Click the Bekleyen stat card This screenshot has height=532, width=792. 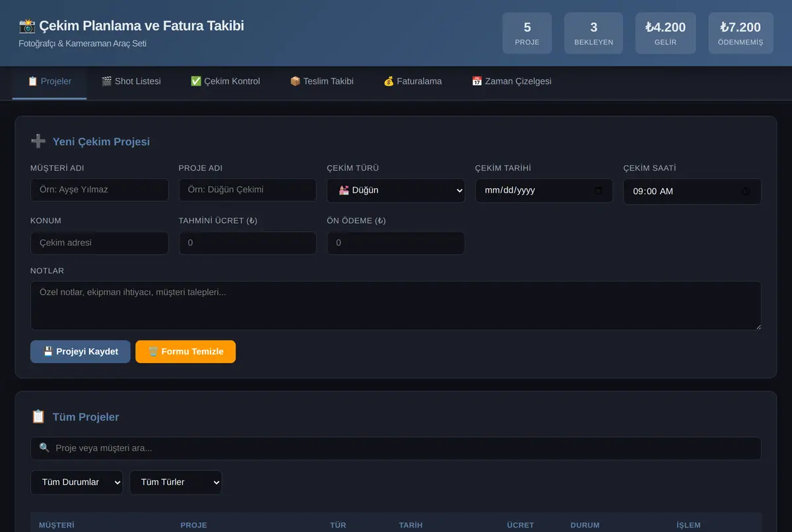[x=593, y=33]
